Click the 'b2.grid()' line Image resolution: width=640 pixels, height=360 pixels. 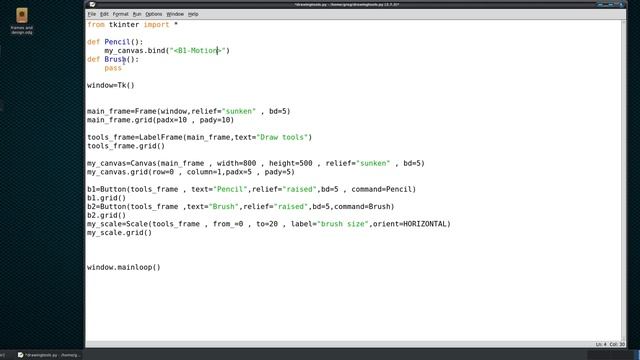point(107,215)
